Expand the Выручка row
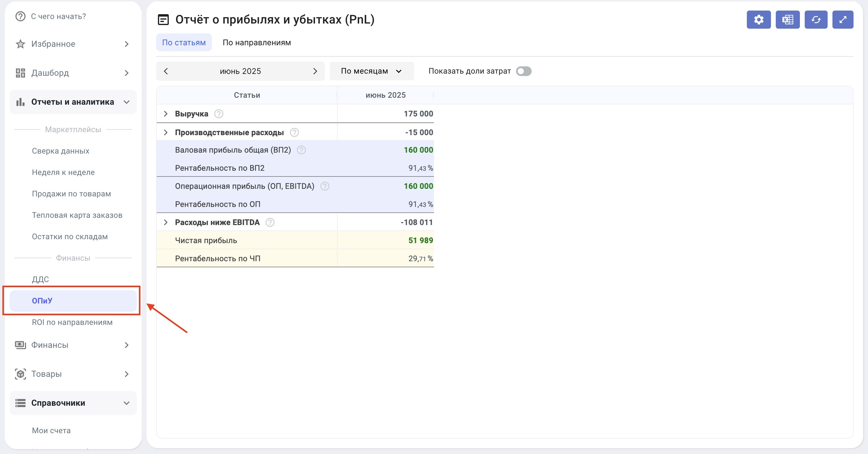The width and height of the screenshot is (868, 454). (165, 114)
